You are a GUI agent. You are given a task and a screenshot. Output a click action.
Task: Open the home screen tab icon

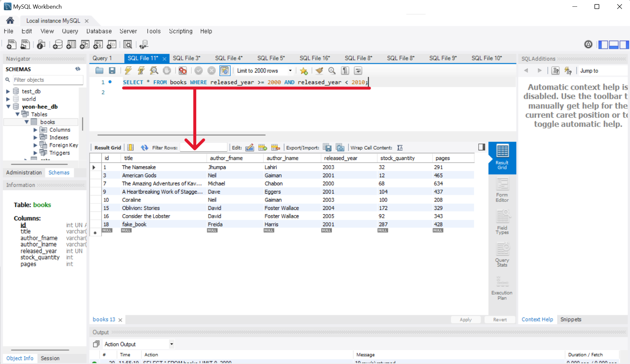(x=10, y=20)
